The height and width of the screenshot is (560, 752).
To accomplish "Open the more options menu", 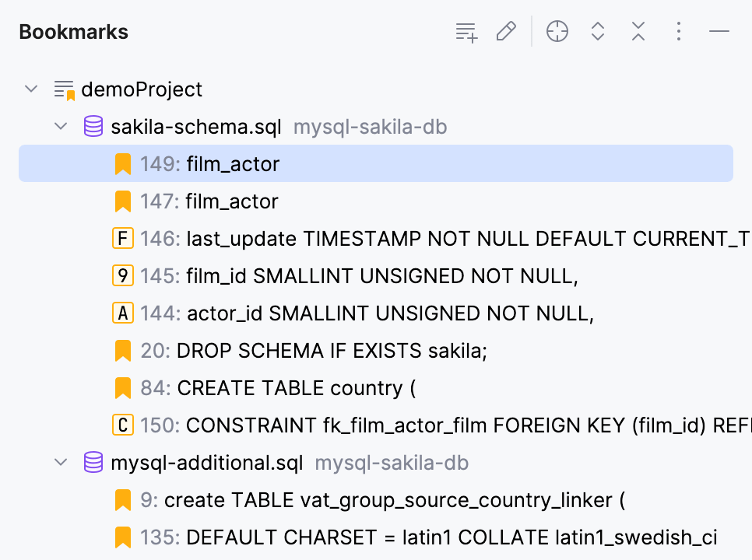I will coord(679,31).
